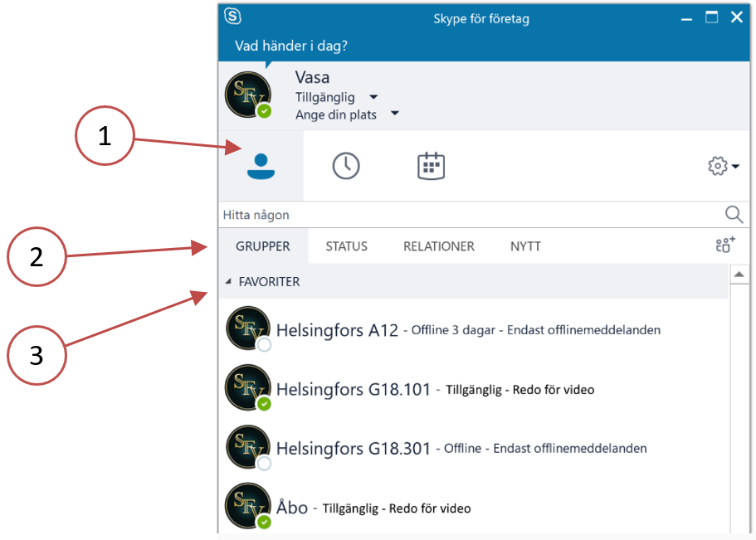Viewport: 756px width, 540px height.
Task: Switch to the Grupper tab
Action: click(x=263, y=246)
